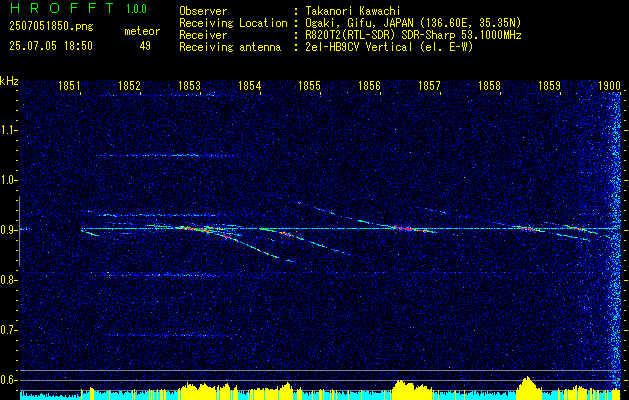Click the 0.6 kHz axis label
Screen dimensions: 629x400
pos(8,380)
